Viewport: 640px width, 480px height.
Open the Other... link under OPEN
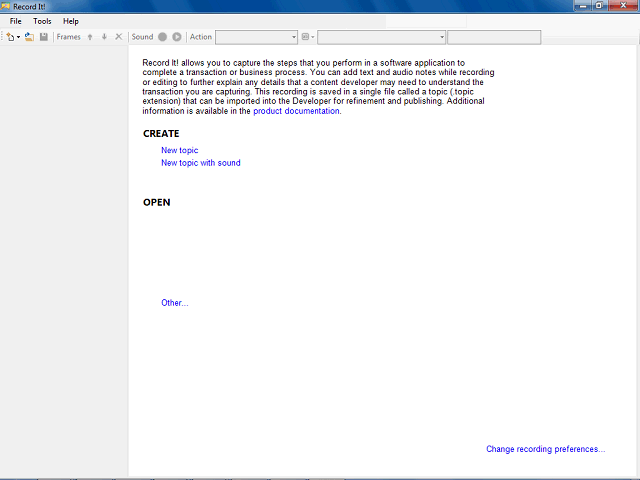[x=175, y=303]
